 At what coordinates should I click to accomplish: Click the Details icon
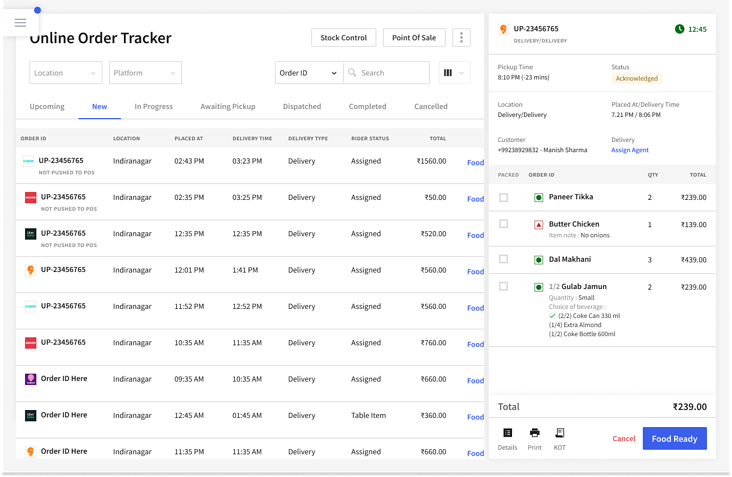point(507,433)
